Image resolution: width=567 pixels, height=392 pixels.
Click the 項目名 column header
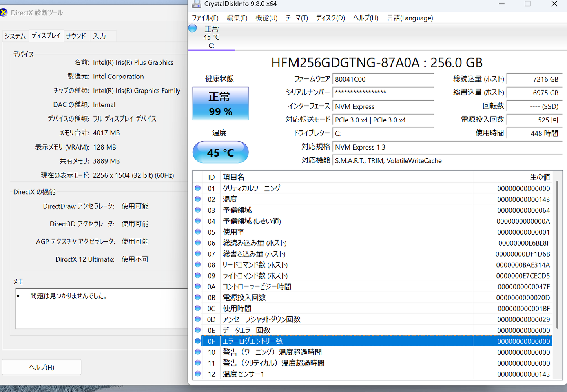click(x=346, y=177)
